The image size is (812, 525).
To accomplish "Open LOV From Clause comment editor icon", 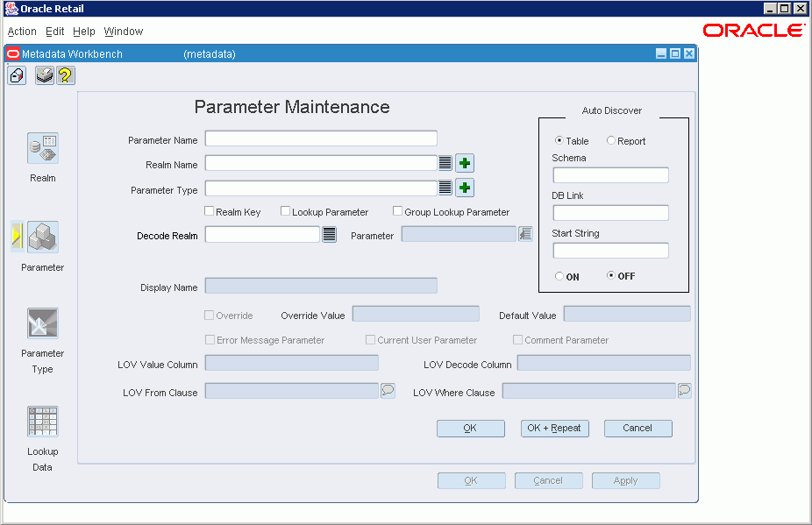I will point(388,390).
